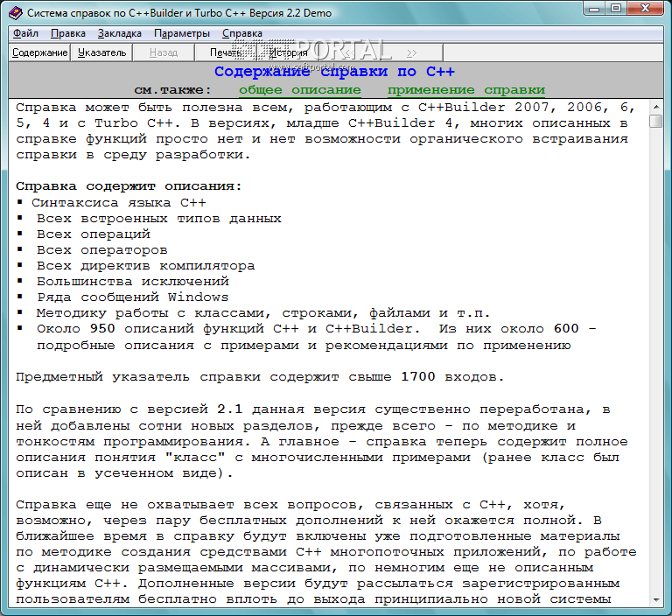Click the bullet 'Ряда сообщений Windows'

132,297
